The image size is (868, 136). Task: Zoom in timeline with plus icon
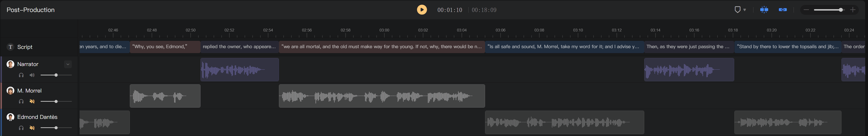coord(853,10)
